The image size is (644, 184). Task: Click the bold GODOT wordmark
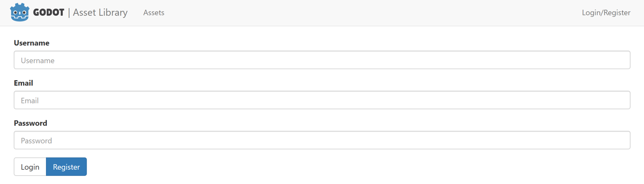coord(49,13)
